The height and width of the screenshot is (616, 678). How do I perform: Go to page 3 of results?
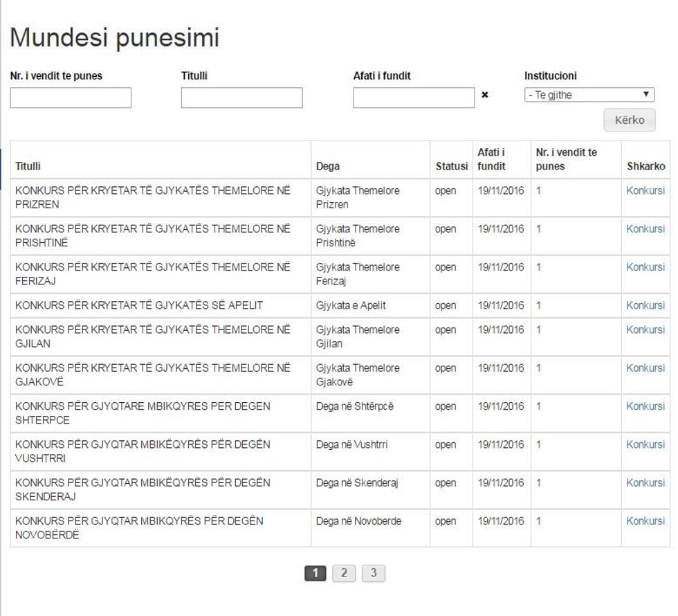tap(373, 573)
